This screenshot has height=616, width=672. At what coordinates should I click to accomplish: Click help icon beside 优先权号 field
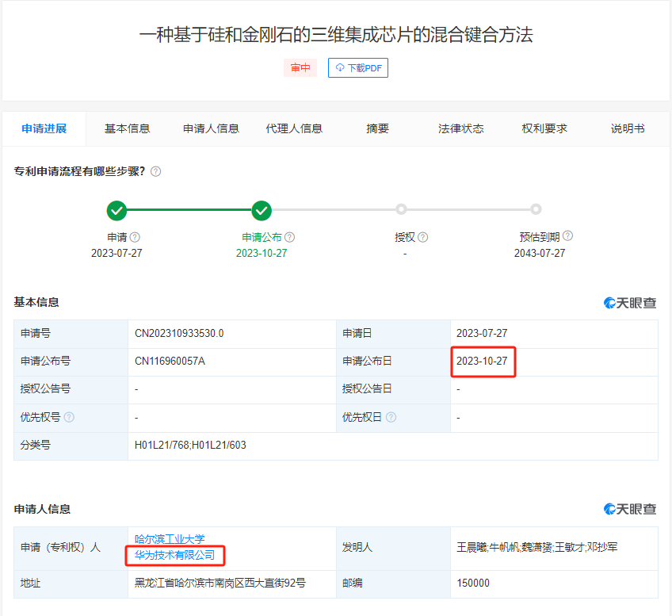click(69, 418)
